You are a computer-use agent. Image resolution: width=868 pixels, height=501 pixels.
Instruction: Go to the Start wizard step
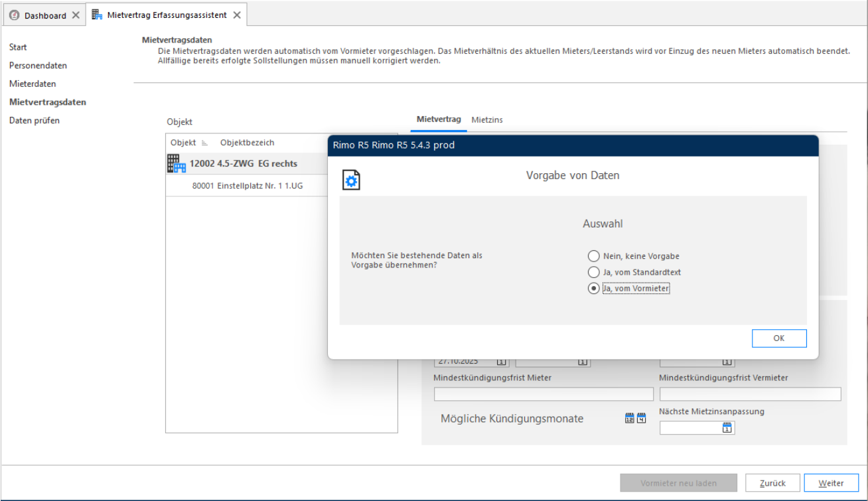tap(18, 47)
